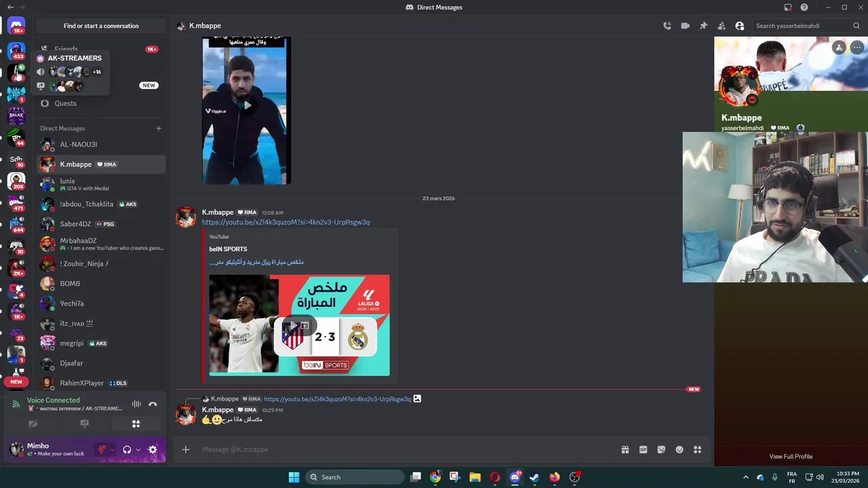Open user settings gear

153,449
